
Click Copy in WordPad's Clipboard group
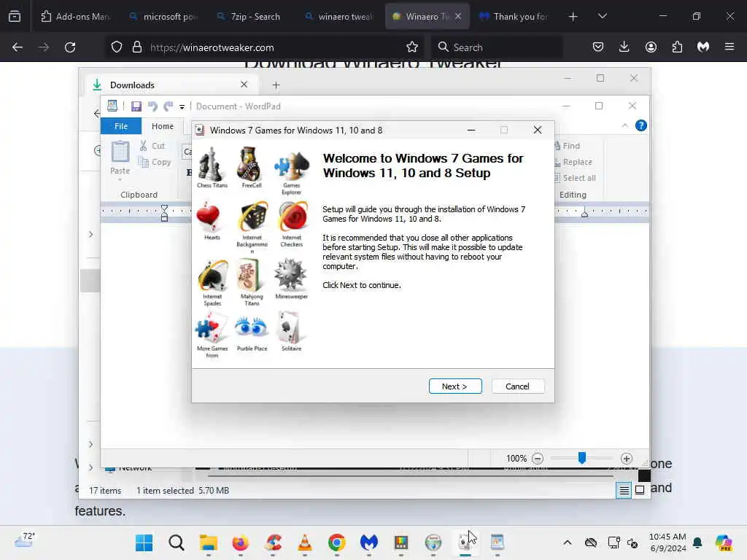[155, 162]
